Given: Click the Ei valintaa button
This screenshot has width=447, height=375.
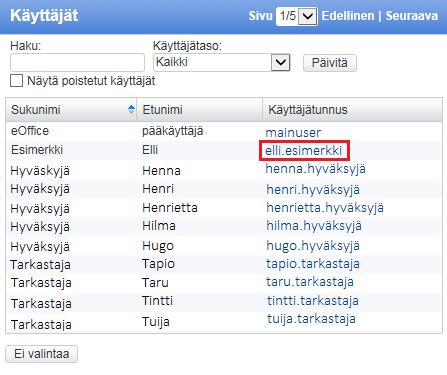Looking at the screenshot, I should (42, 354).
